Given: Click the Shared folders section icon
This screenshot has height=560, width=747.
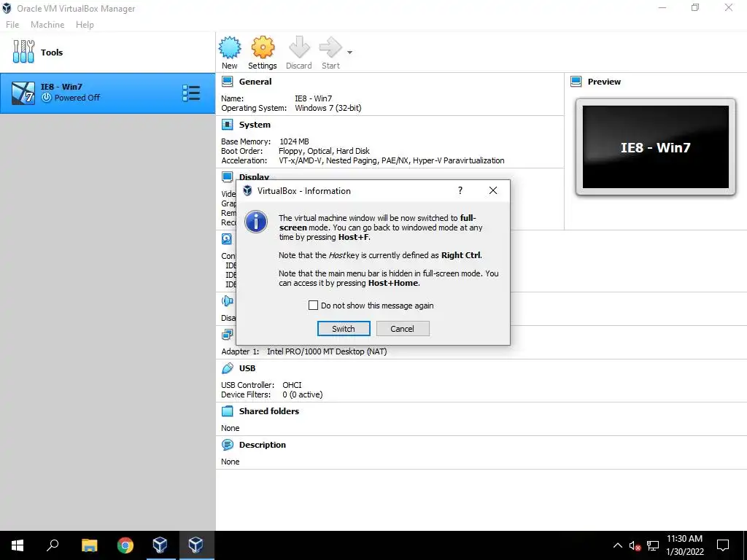Looking at the screenshot, I should point(228,411).
